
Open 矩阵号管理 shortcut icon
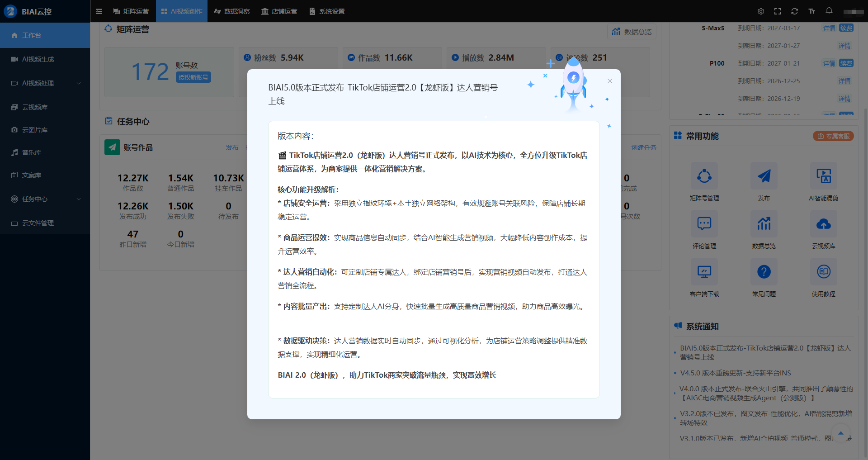click(x=704, y=176)
